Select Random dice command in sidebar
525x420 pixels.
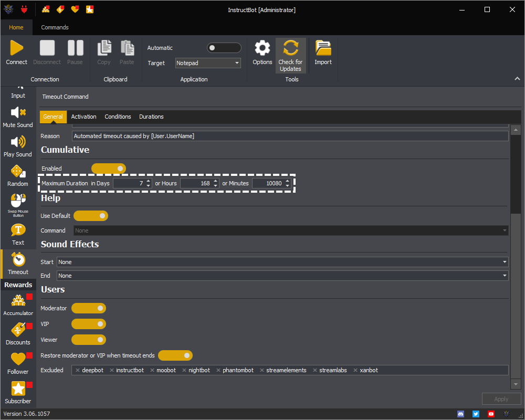point(18,176)
